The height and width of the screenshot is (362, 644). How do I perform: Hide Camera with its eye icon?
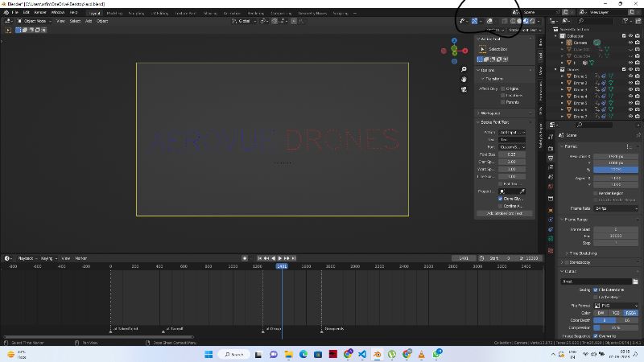(x=630, y=43)
